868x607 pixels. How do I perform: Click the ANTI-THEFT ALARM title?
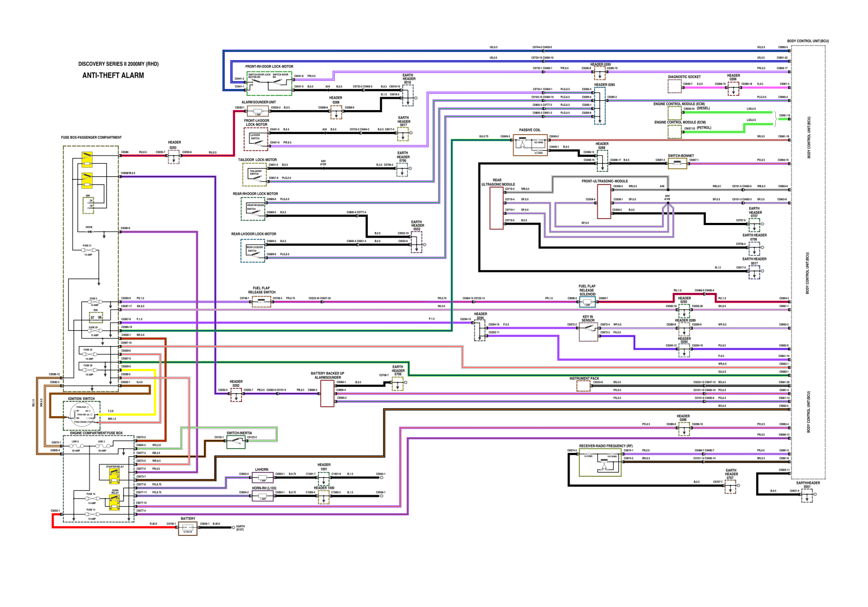coord(113,75)
